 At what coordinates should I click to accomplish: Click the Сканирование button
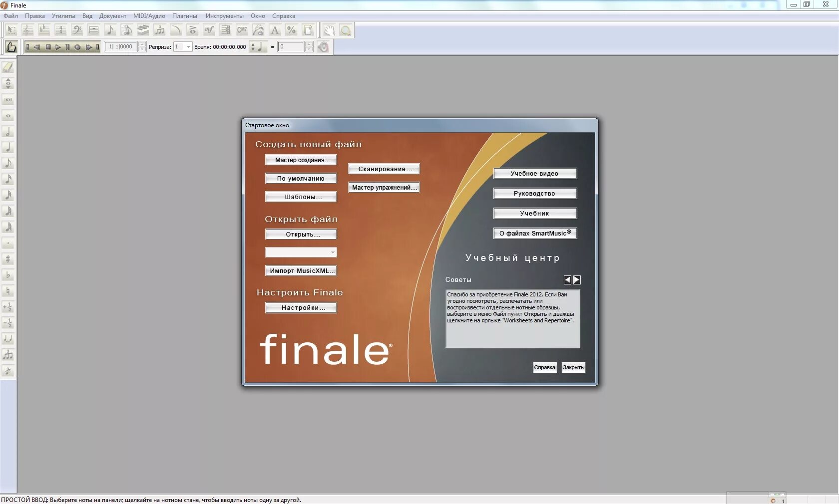click(384, 169)
